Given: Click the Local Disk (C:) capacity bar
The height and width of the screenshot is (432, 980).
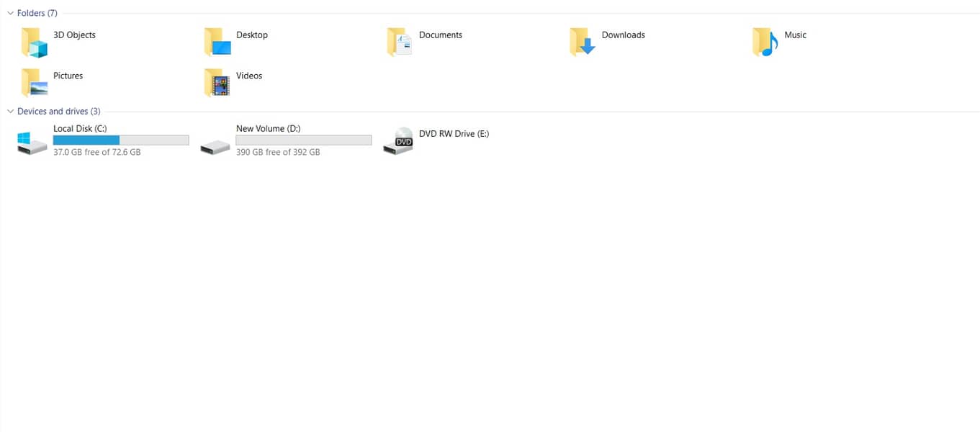Looking at the screenshot, I should tap(121, 140).
